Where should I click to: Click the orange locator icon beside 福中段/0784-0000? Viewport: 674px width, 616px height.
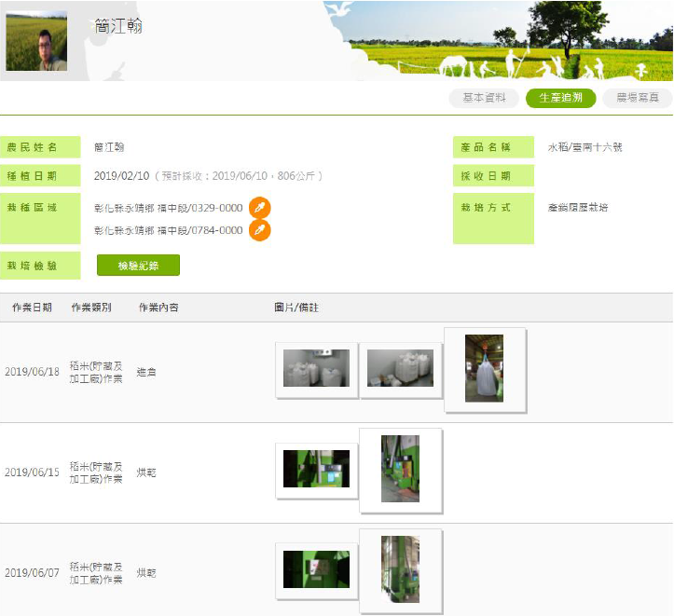pyautogui.click(x=260, y=231)
